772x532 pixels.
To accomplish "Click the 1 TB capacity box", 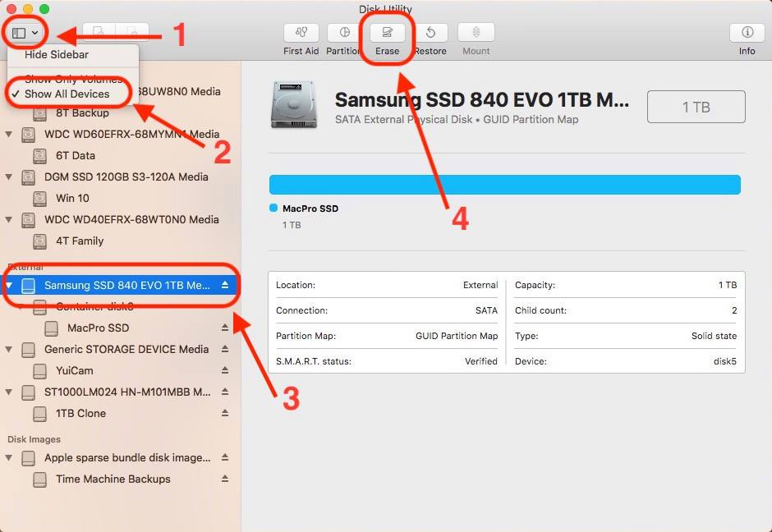I will tap(696, 107).
